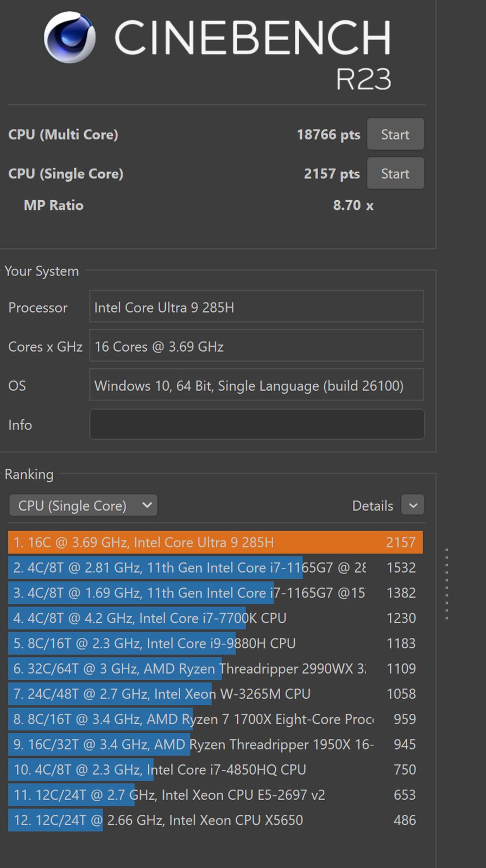Select ranking row 6 Threadripper 2990WX

215,668
